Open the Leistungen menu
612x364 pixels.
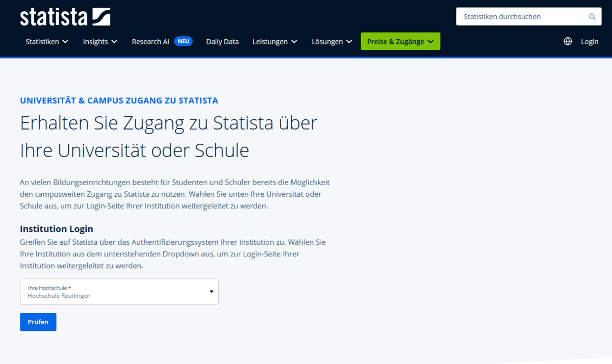[270, 42]
